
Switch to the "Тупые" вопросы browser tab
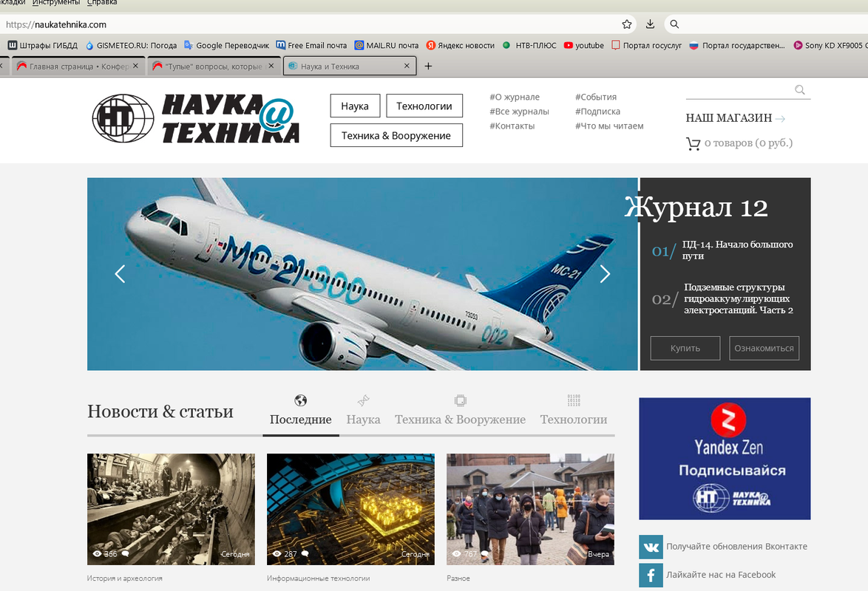tap(213, 66)
